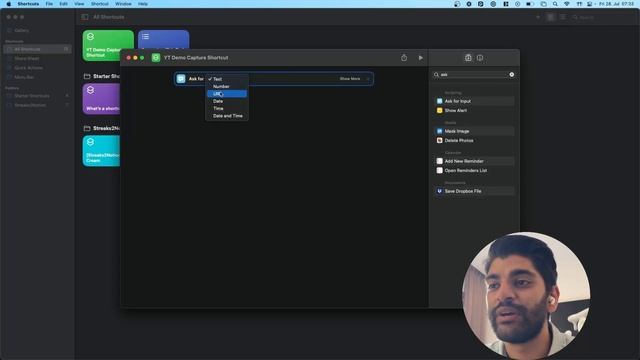Add the Ask for Input action
This screenshot has width=640, height=360.
[x=474, y=101]
